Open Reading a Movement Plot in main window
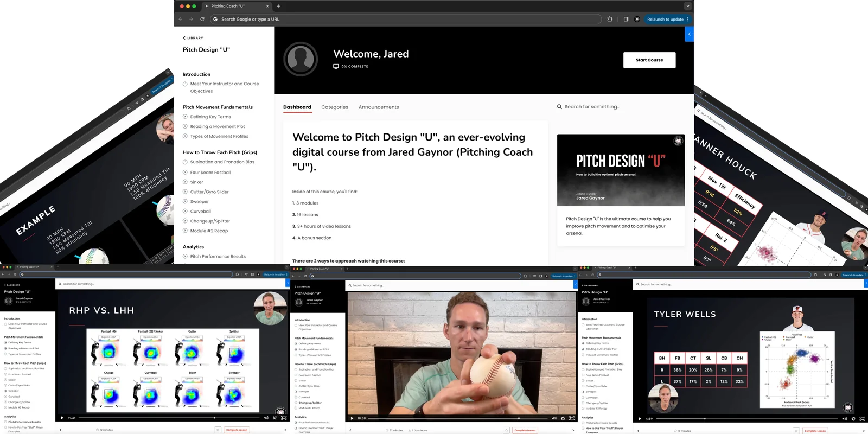The image size is (868, 434). tap(218, 126)
